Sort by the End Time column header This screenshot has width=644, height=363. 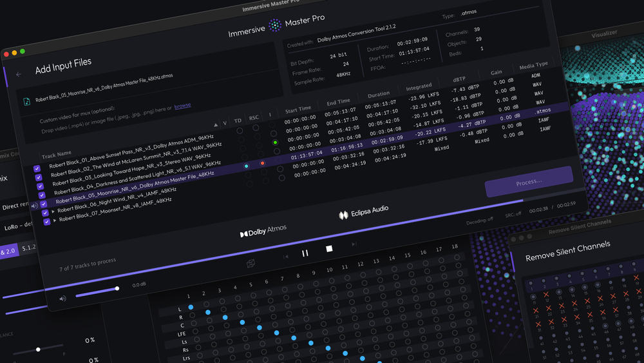pyautogui.click(x=339, y=102)
